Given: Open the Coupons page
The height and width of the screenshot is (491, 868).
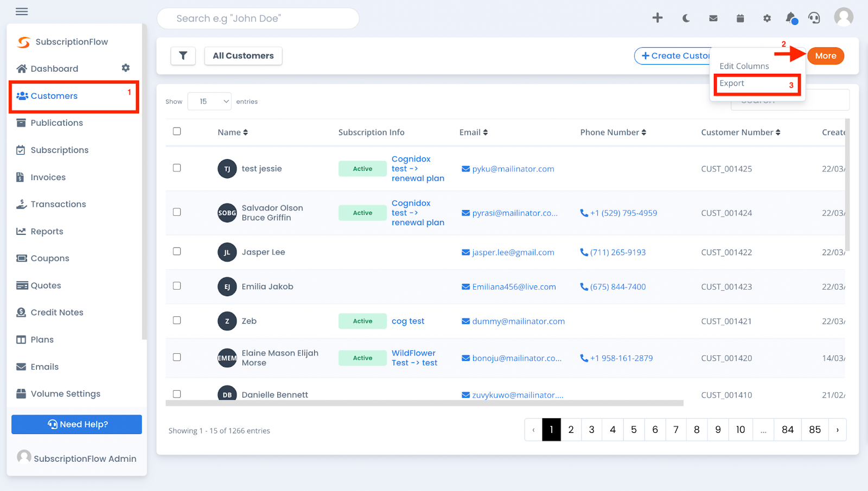Looking at the screenshot, I should click(49, 258).
